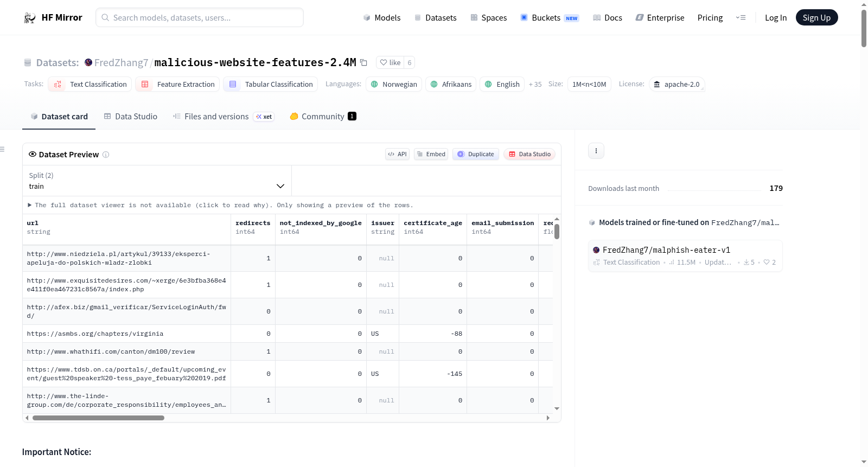
Task: Open Buckets in the navigation bar
Action: [x=550, y=18]
